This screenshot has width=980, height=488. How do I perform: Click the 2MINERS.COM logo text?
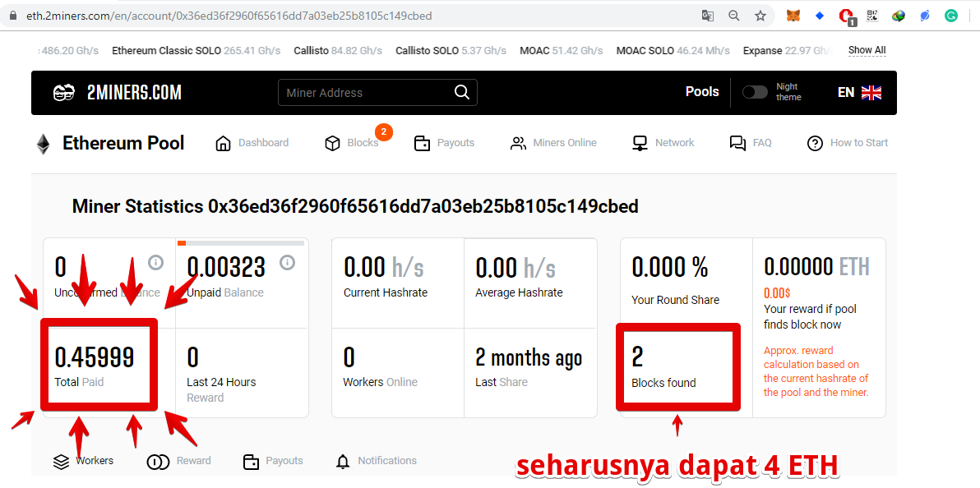pos(134,93)
